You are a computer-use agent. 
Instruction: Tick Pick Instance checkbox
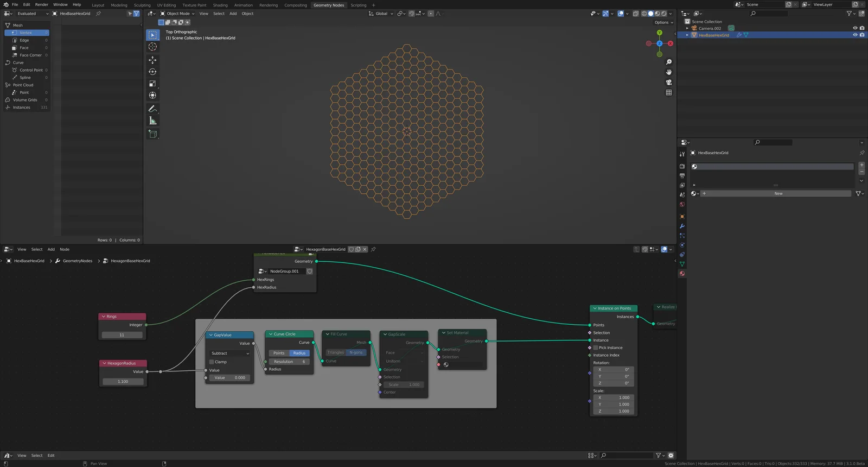coord(596,348)
